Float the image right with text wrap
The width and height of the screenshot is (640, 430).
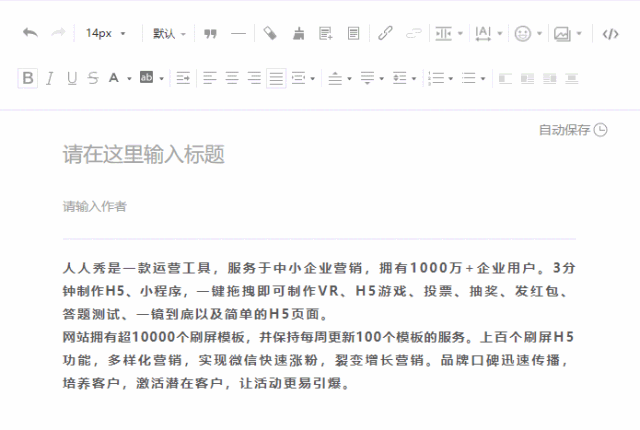tap(549, 78)
